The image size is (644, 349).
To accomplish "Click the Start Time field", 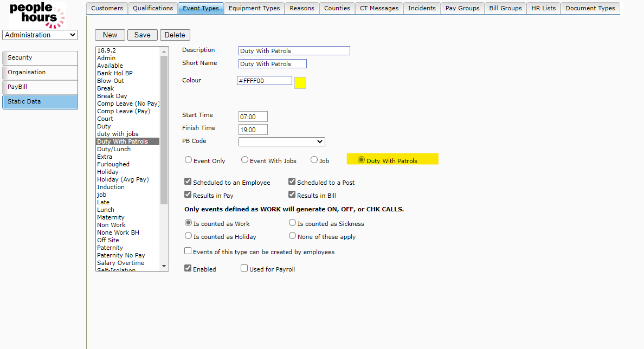I will click(253, 117).
